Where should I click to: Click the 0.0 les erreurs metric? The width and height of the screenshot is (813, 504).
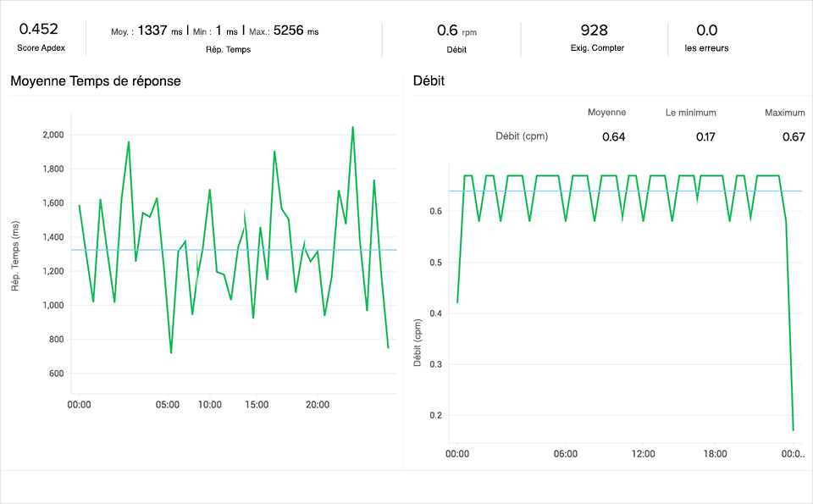[706, 30]
